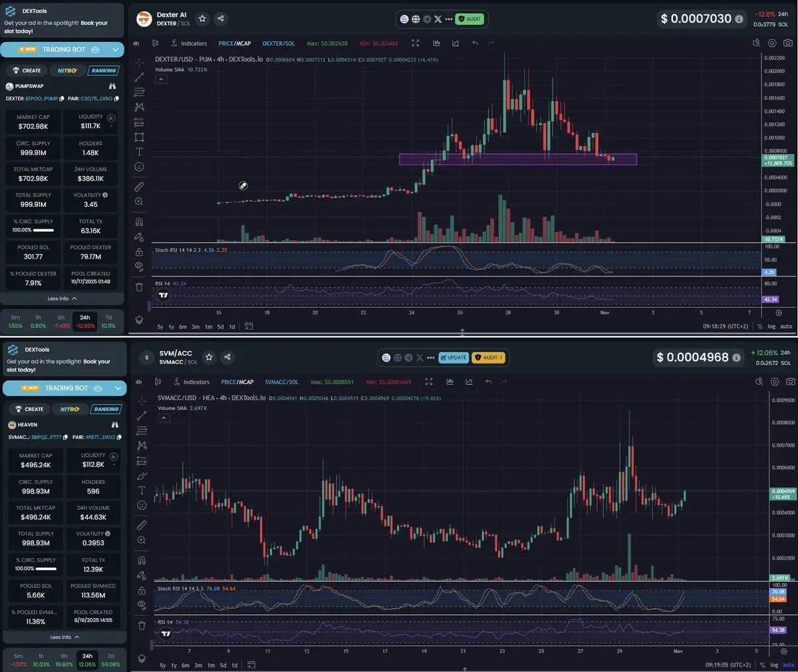Collapse Less info in SVMACC panel
This screenshot has height=672, width=798.
point(65,637)
